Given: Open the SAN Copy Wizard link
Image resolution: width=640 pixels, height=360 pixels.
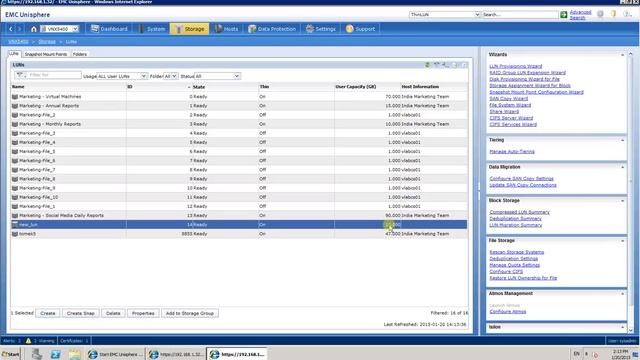Looking at the screenshot, I should click(x=509, y=98).
